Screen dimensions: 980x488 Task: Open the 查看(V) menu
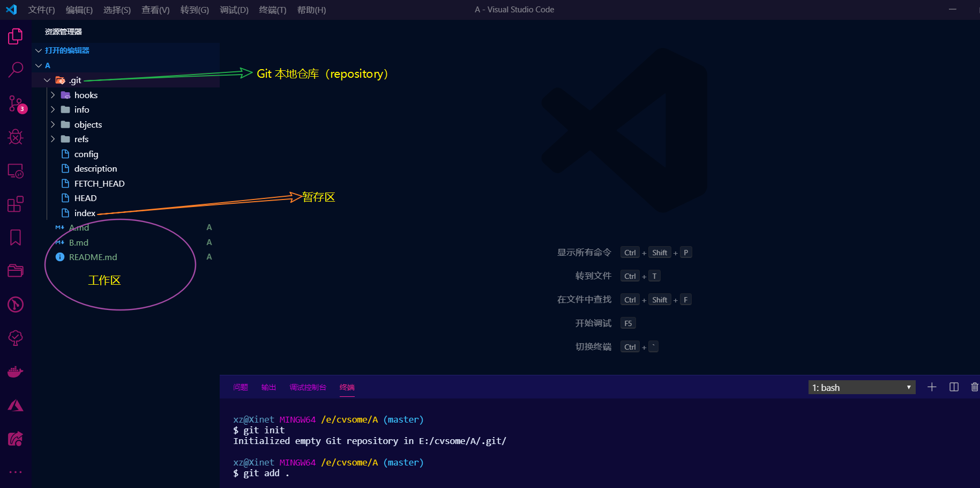click(x=155, y=10)
